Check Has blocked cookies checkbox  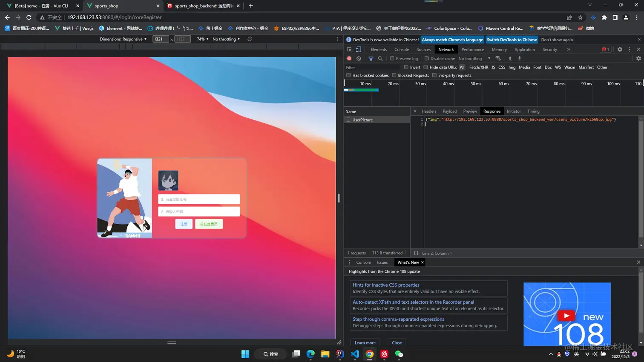tap(348, 75)
